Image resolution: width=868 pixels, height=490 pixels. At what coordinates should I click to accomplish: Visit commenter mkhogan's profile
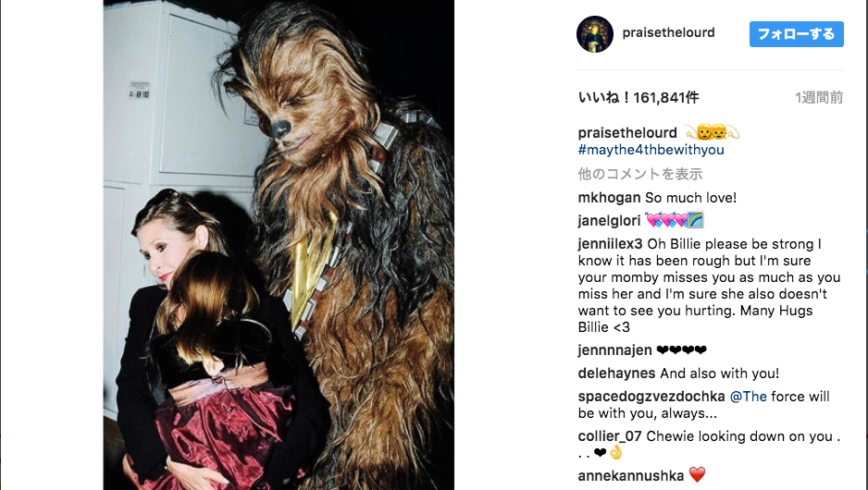pos(609,198)
